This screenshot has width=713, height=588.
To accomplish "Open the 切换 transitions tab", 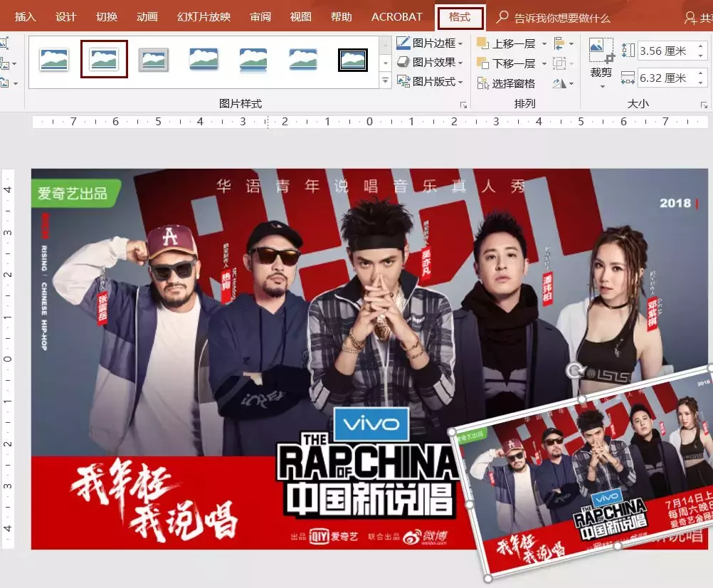I will point(107,17).
